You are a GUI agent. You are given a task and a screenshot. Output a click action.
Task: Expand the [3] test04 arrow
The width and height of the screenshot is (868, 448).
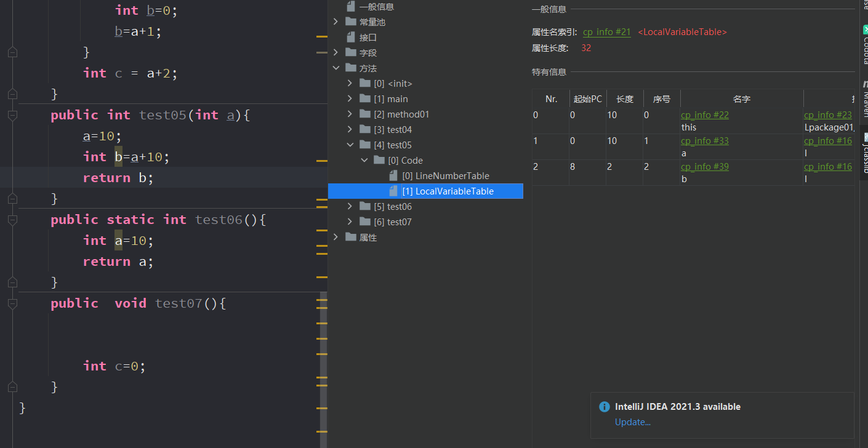pos(350,129)
